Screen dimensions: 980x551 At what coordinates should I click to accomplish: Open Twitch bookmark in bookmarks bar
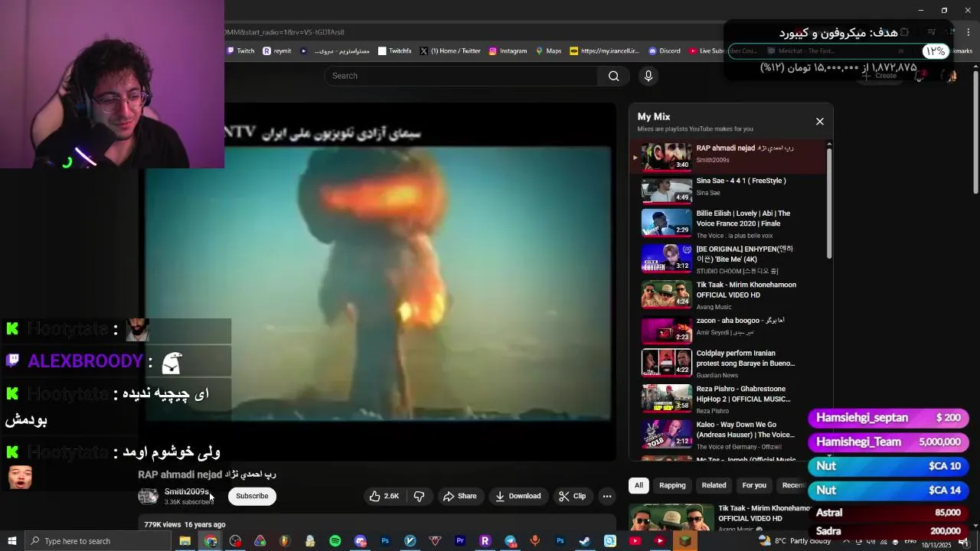coord(240,51)
